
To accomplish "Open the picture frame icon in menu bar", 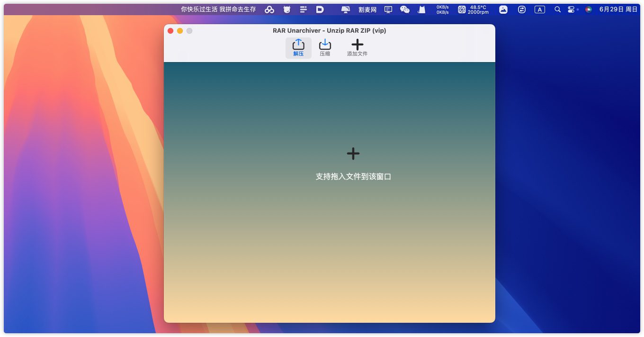I will pos(503,9).
